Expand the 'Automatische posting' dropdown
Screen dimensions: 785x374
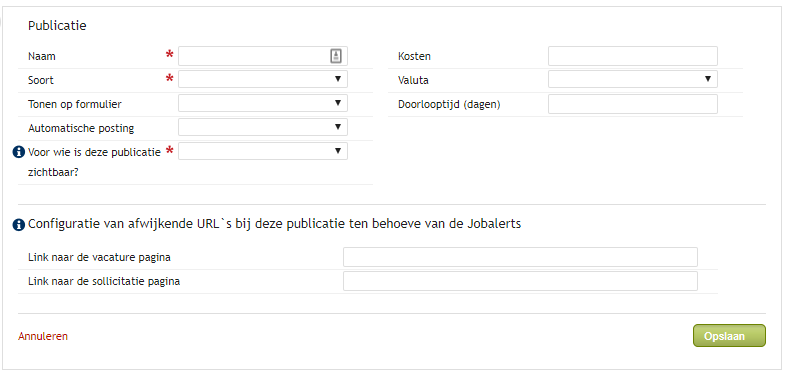(263, 127)
